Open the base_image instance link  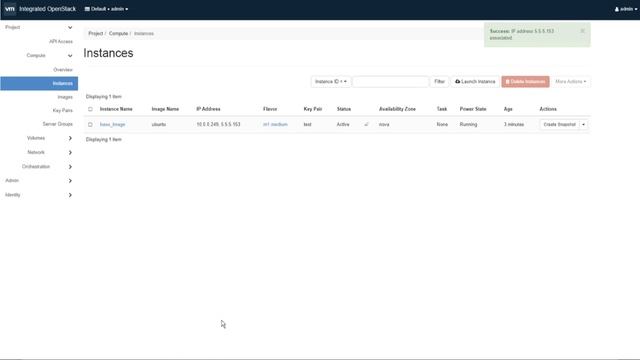[x=113, y=124]
